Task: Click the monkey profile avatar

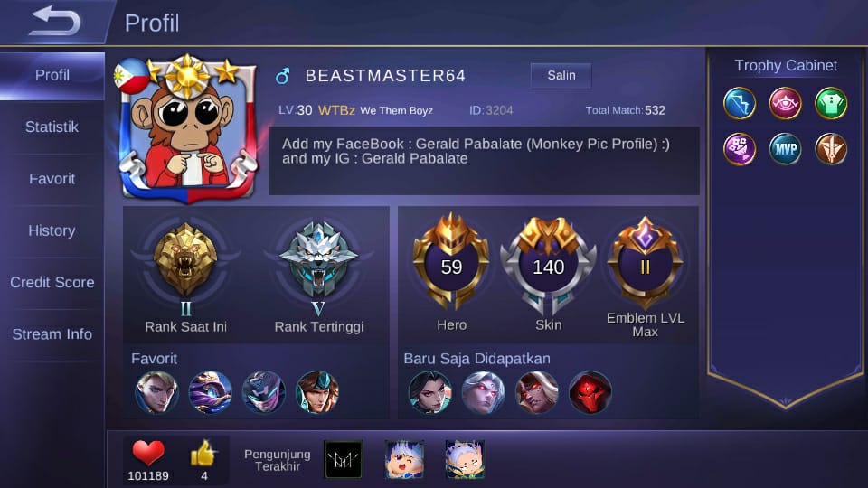Action: (x=187, y=128)
